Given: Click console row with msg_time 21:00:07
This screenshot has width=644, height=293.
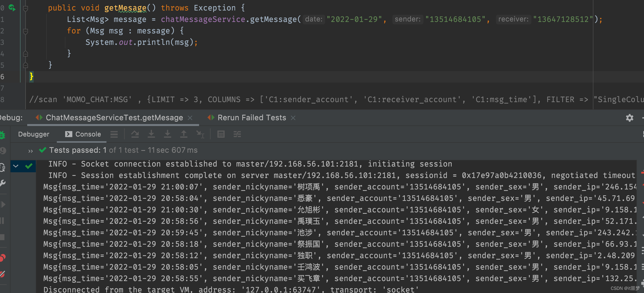Looking at the screenshot, I should pos(340,187).
